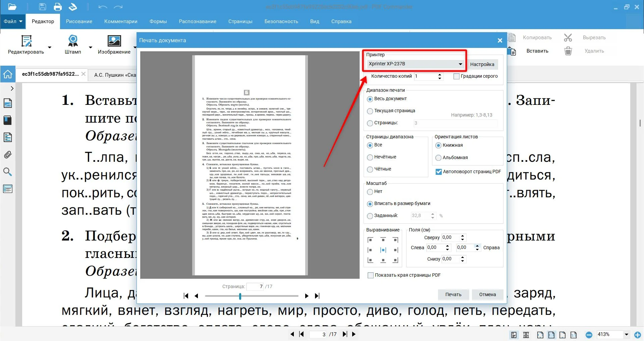Click the Home icon tab

tap(8, 74)
